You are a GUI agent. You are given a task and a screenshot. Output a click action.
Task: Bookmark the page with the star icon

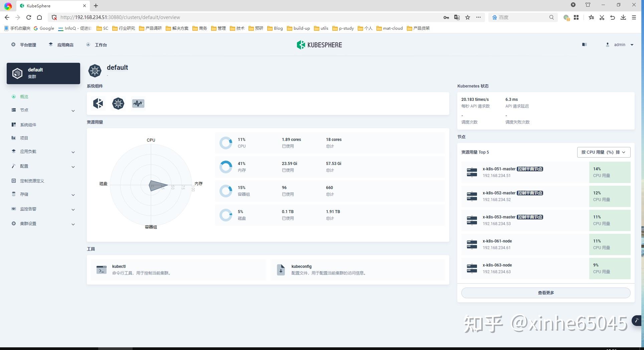tap(468, 17)
